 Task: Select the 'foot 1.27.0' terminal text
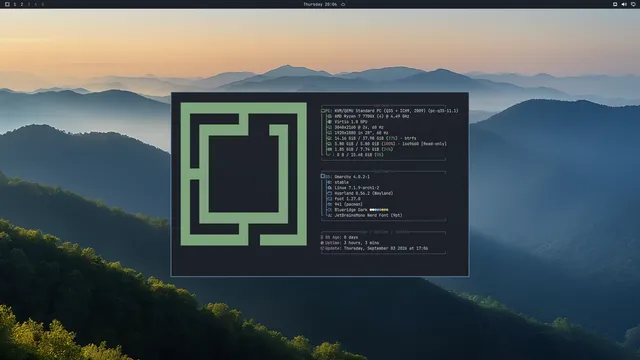click(x=347, y=199)
